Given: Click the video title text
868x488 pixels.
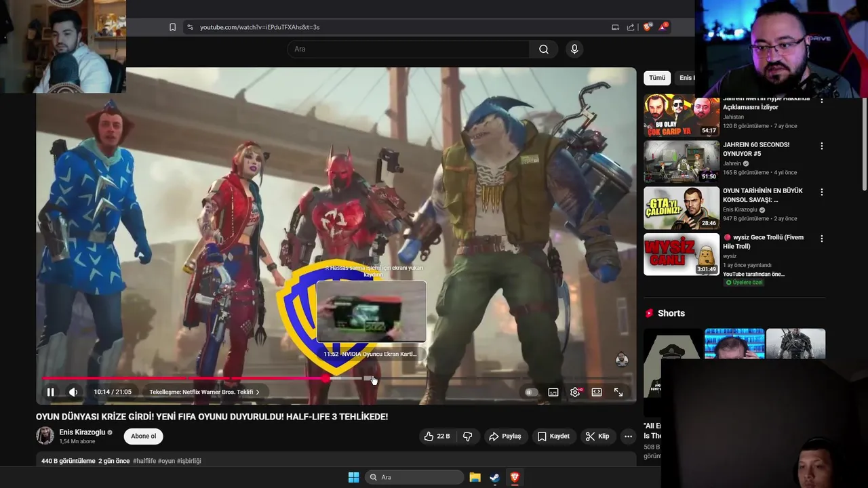Looking at the screenshot, I should pyautogui.click(x=212, y=416).
